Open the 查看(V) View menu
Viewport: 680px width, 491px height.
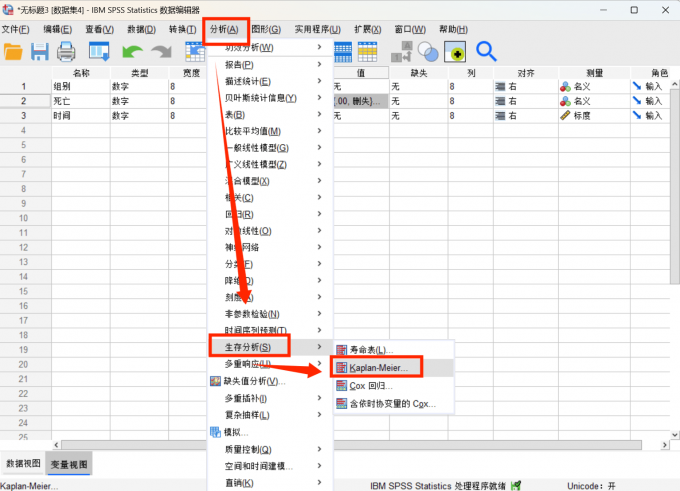coord(99,29)
